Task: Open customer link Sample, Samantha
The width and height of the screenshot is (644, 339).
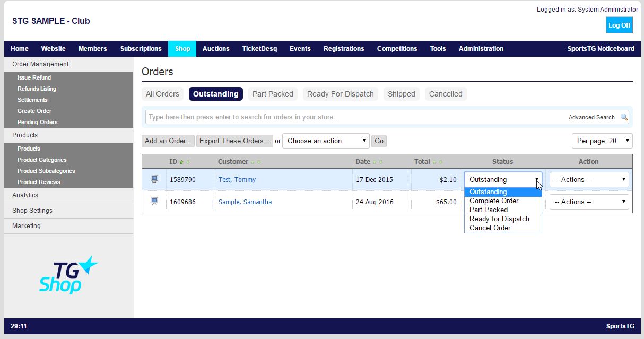Action: click(x=245, y=202)
